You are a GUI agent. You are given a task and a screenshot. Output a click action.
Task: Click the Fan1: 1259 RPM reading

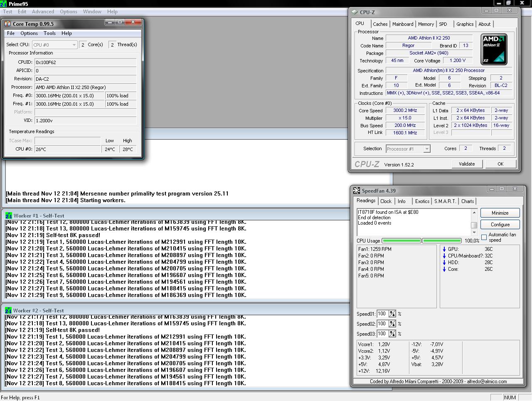click(374, 249)
